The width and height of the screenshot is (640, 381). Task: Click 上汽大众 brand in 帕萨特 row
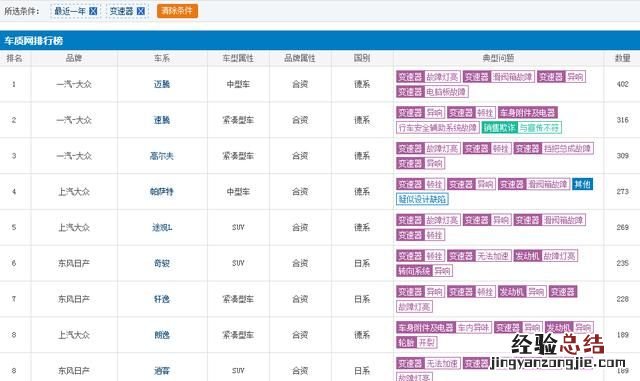click(74, 192)
